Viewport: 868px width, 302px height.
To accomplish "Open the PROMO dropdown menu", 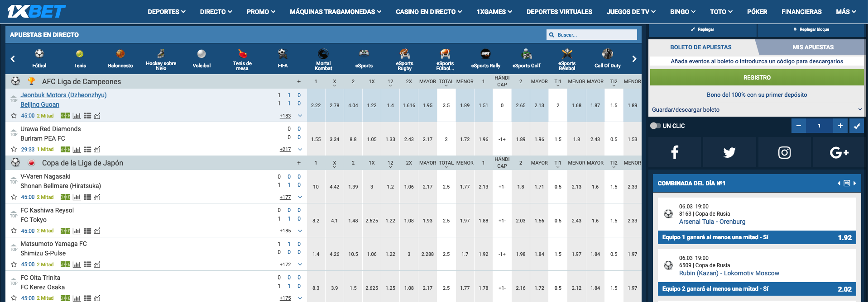I will (261, 12).
